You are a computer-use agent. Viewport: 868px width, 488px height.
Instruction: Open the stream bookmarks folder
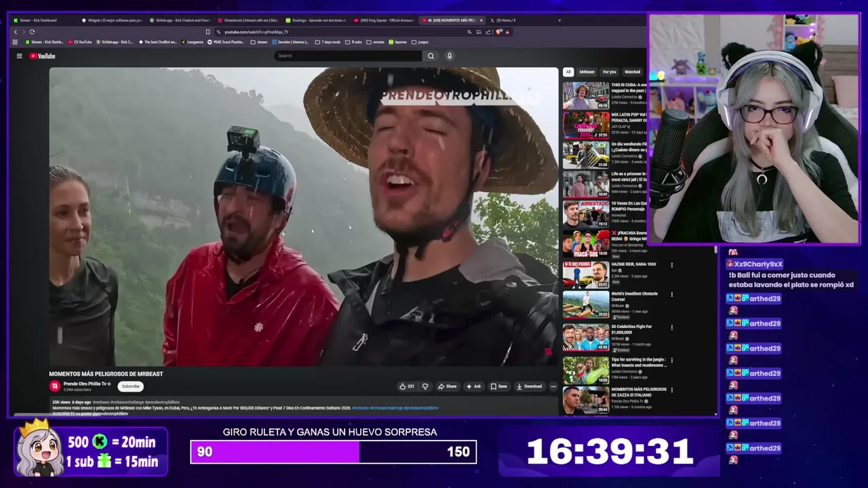coord(259,42)
